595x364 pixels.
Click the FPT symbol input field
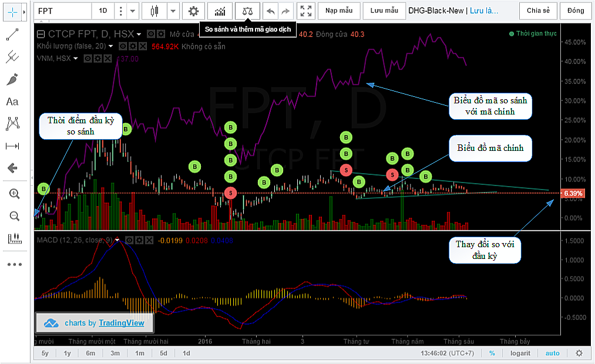63,11
